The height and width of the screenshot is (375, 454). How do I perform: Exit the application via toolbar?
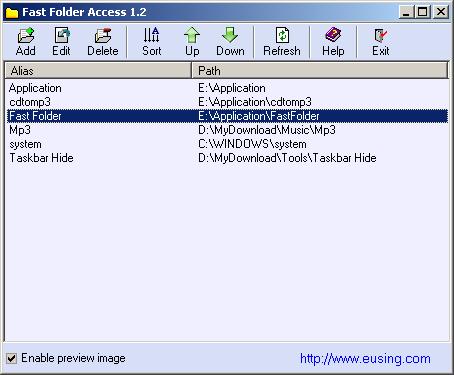(381, 41)
